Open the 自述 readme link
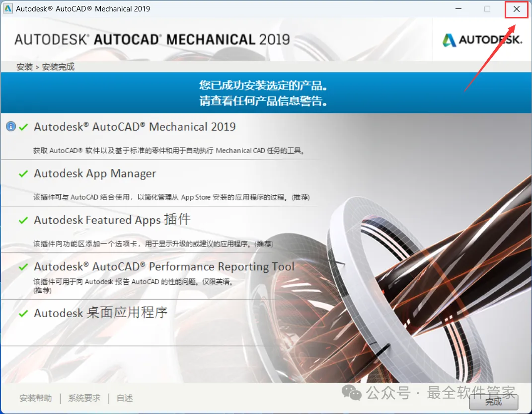This screenshot has width=532, height=414. coord(125,398)
